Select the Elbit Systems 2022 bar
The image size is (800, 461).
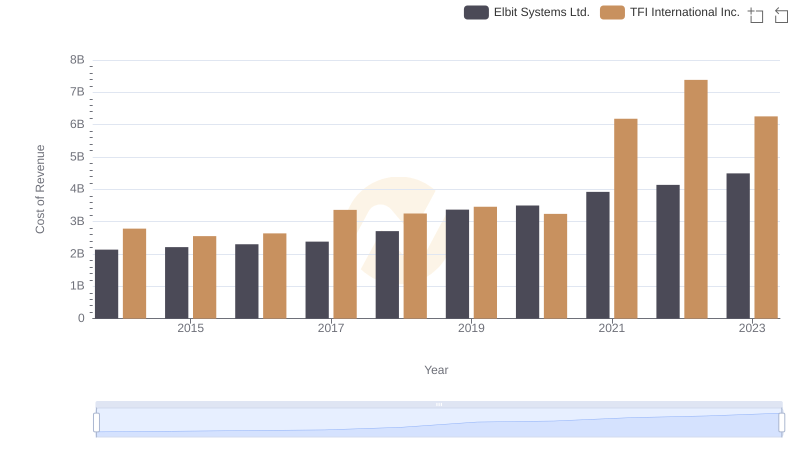point(668,252)
